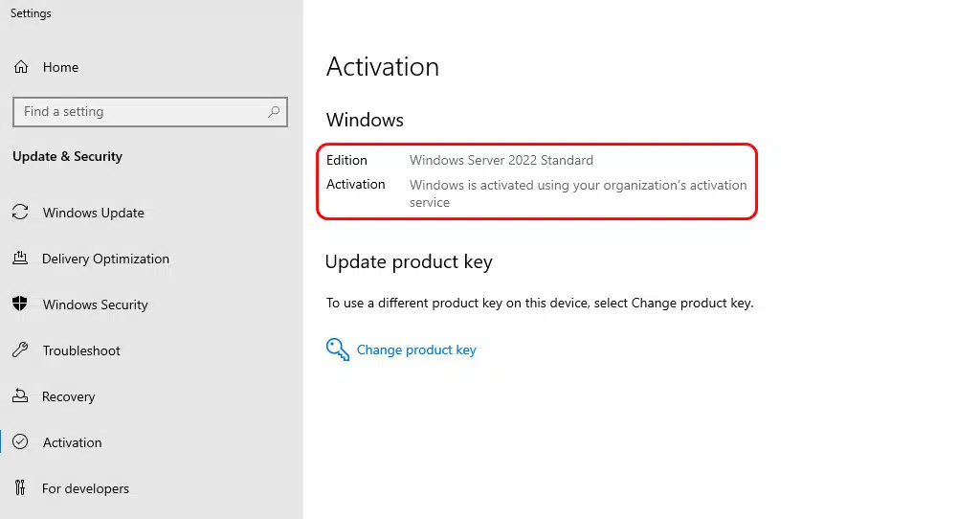This screenshot has height=519, width=980.
Task: Click the For developers sliders icon
Action: [x=20, y=488]
